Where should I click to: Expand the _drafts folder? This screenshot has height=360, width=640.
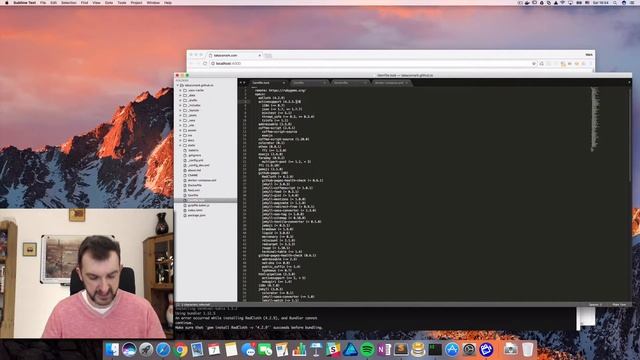coord(180,100)
